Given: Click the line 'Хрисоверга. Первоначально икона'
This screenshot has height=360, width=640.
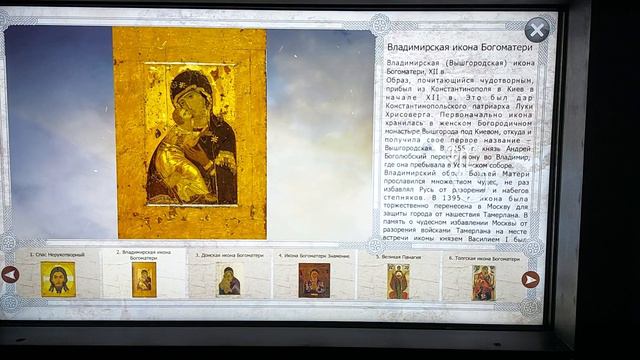Looking at the screenshot, I should (459, 115).
